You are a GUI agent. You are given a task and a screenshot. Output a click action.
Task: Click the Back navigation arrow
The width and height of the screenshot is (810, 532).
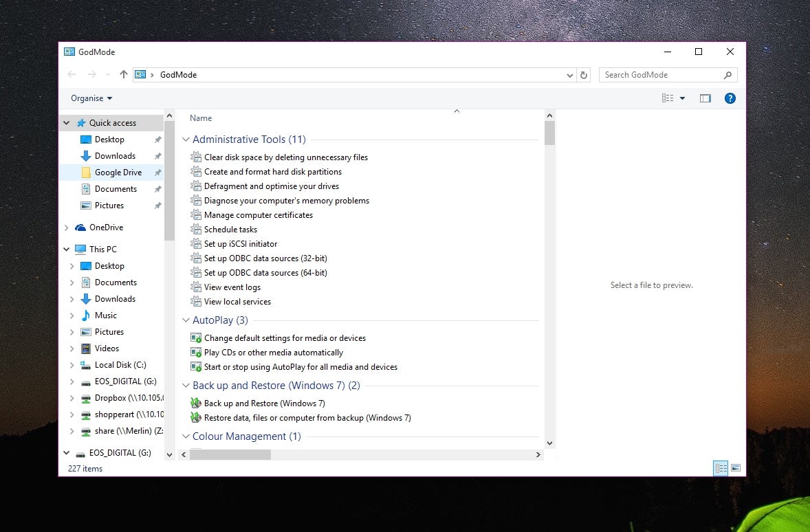(x=72, y=74)
